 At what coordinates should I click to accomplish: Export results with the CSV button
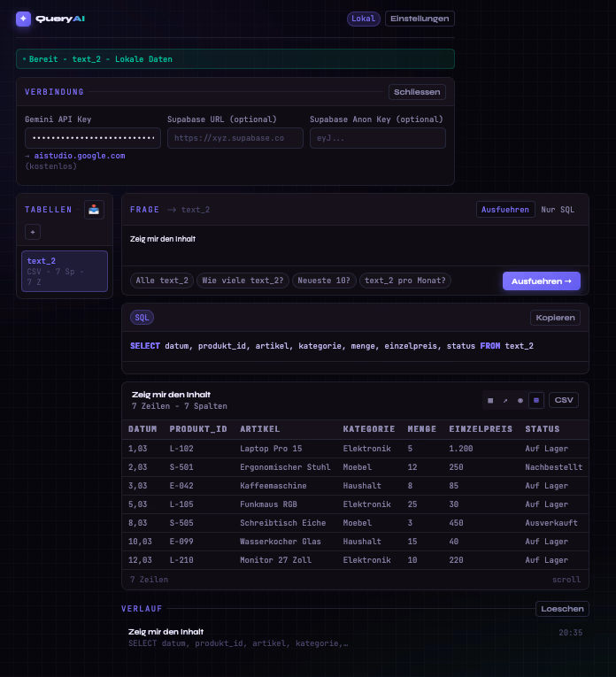tap(564, 400)
